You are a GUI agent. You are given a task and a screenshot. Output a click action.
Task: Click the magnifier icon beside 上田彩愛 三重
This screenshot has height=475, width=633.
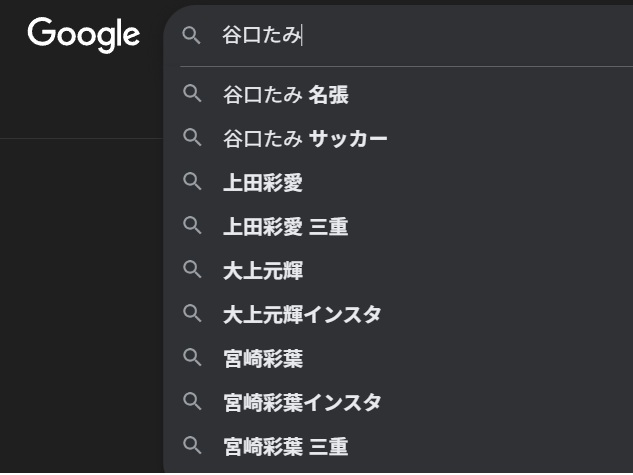(x=193, y=227)
